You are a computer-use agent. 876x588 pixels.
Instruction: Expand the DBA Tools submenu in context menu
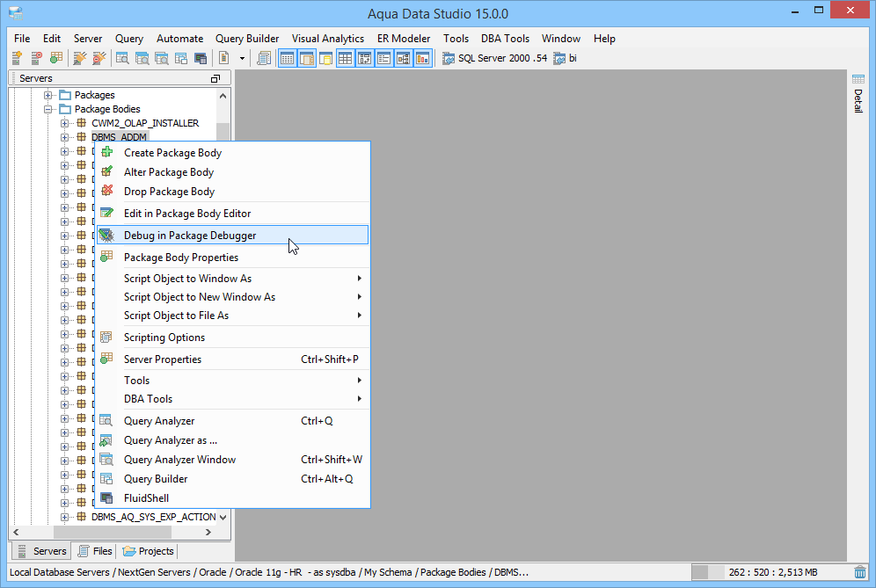click(232, 399)
